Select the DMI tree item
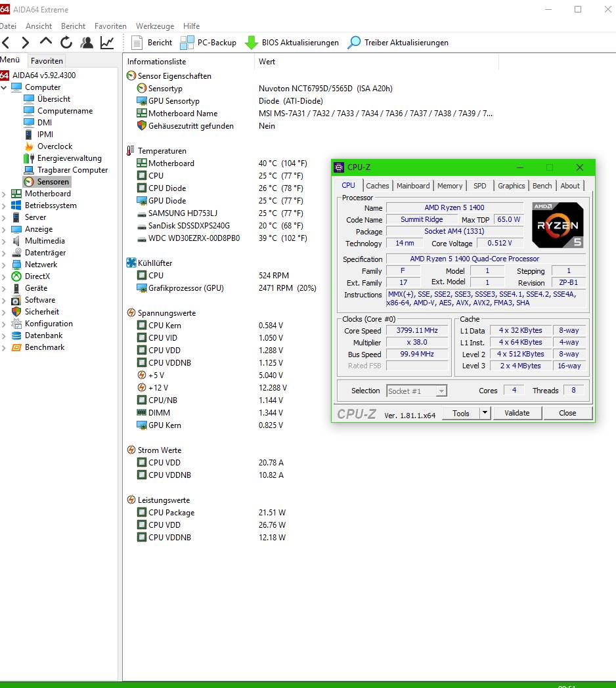The width and height of the screenshot is (616, 688). coord(45,123)
